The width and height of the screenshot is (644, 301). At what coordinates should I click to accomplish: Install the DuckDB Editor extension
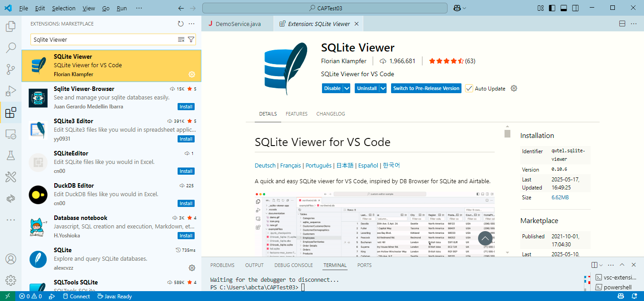186,203
